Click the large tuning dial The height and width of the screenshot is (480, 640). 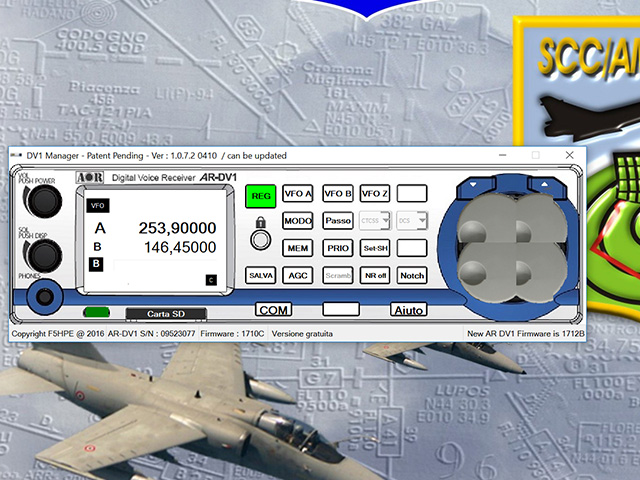(512, 248)
